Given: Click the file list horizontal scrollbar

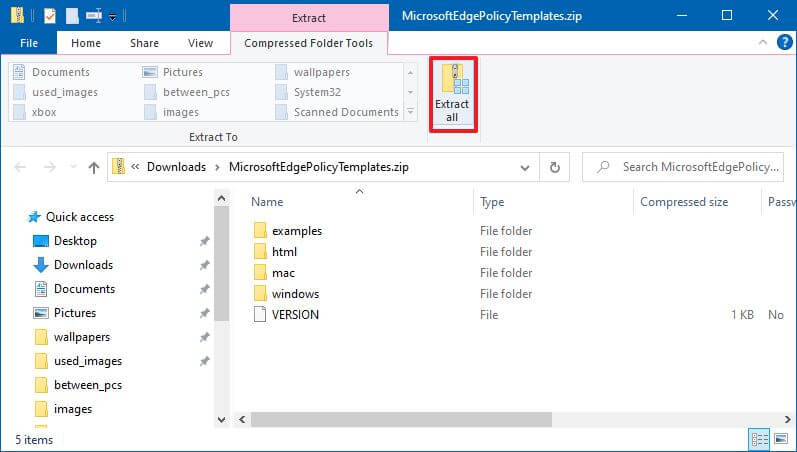Looking at the screenshot, I should click(401, 419).
